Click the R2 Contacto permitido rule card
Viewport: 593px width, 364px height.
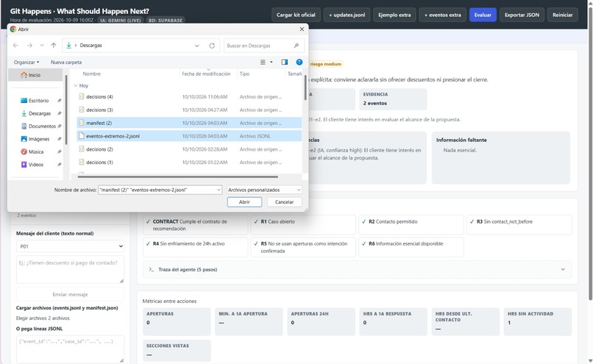(x=411, y=225)
